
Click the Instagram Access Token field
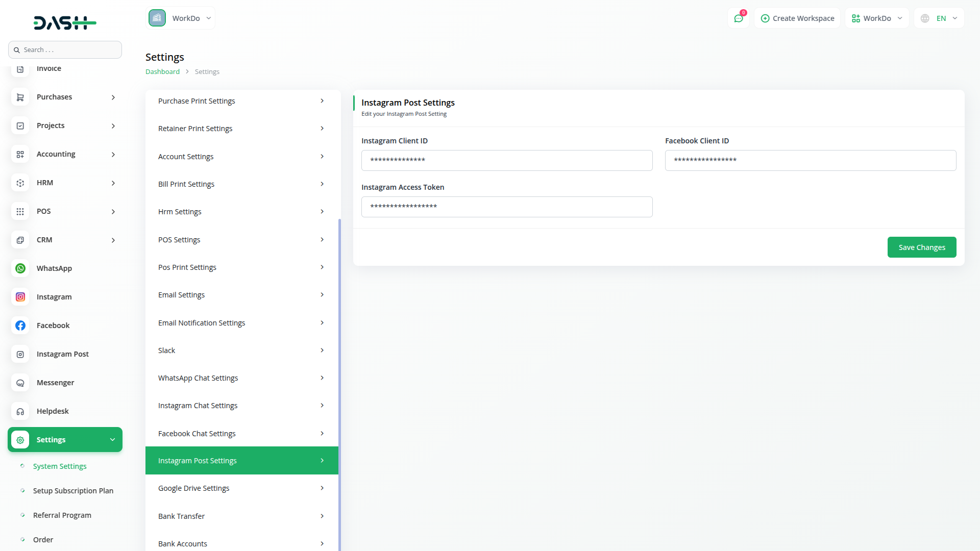(x=506, y=207)
